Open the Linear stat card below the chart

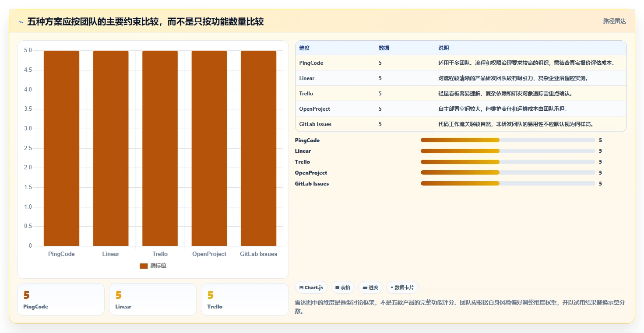click(153, 299)
